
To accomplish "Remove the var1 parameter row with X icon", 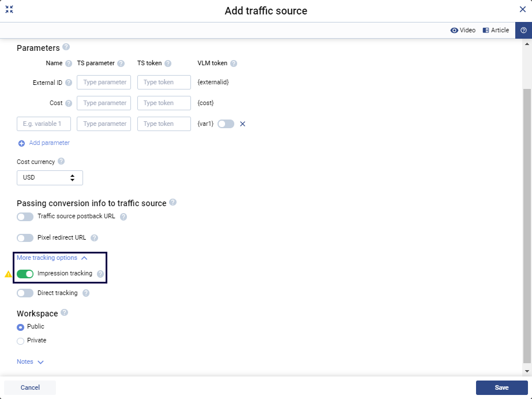I will 242,124.
